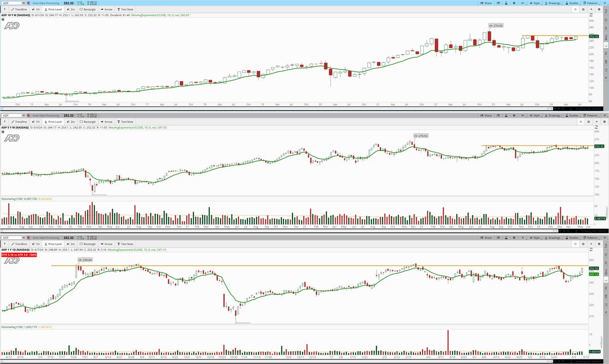
Task: Open Style menu in top chart header
Action: [535, 3]
